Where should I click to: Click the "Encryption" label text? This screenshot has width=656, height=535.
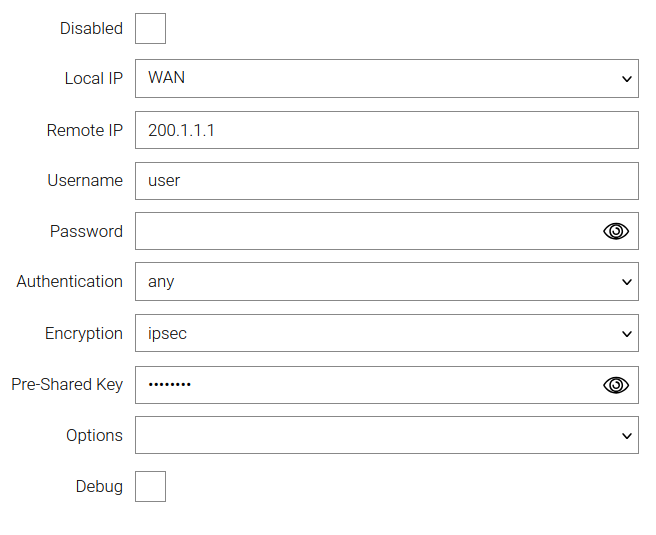pyautogui.click(x=84, y=334)
